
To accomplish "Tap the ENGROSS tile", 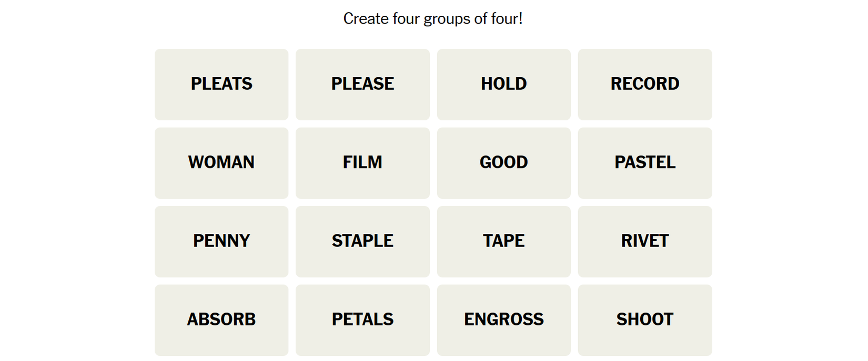I will pos(503,320).
